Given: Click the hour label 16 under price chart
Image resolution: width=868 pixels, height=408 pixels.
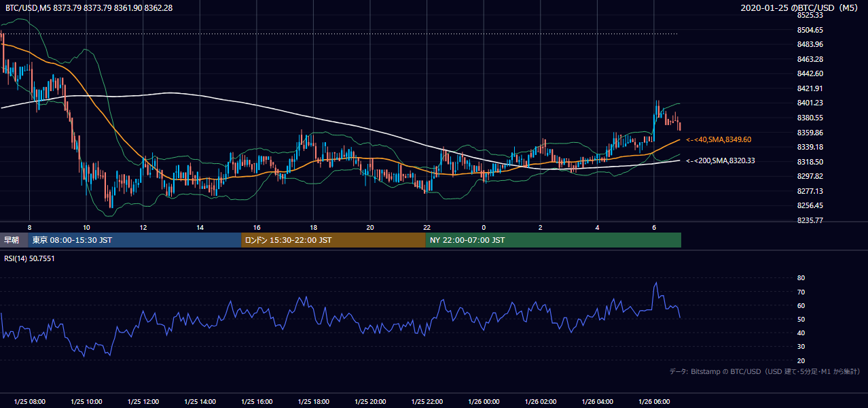Looking at the screenshot, I should 257,227.
